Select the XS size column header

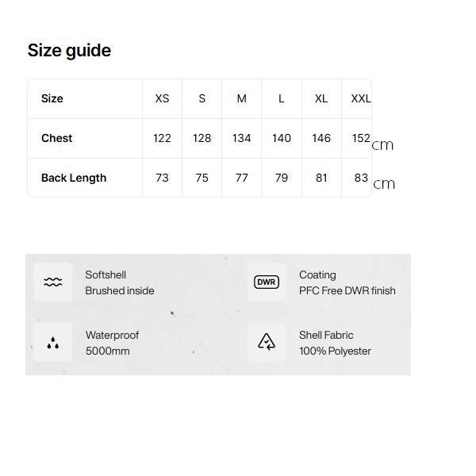click(x=162, y=98)
